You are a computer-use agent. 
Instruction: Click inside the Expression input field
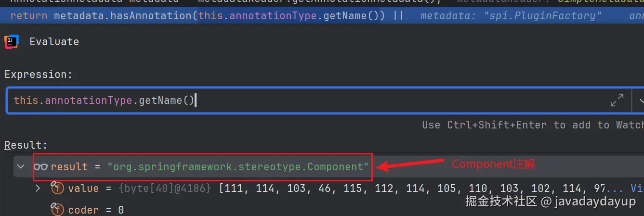pyautogui.click(x=308, y=101)
